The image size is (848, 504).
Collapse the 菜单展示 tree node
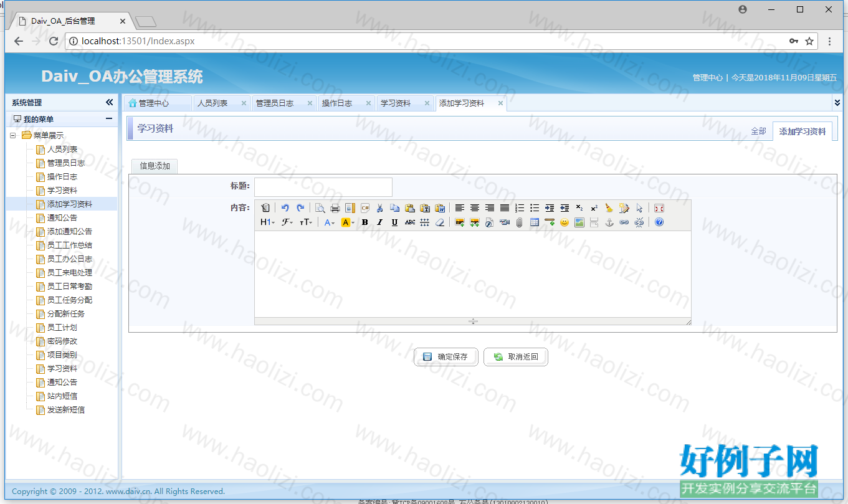13,135
